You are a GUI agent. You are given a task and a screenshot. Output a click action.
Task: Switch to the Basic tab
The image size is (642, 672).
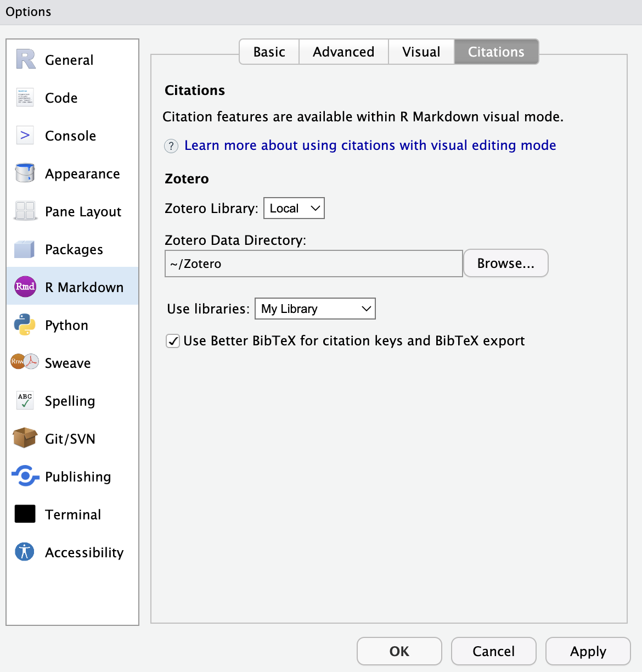269,52
